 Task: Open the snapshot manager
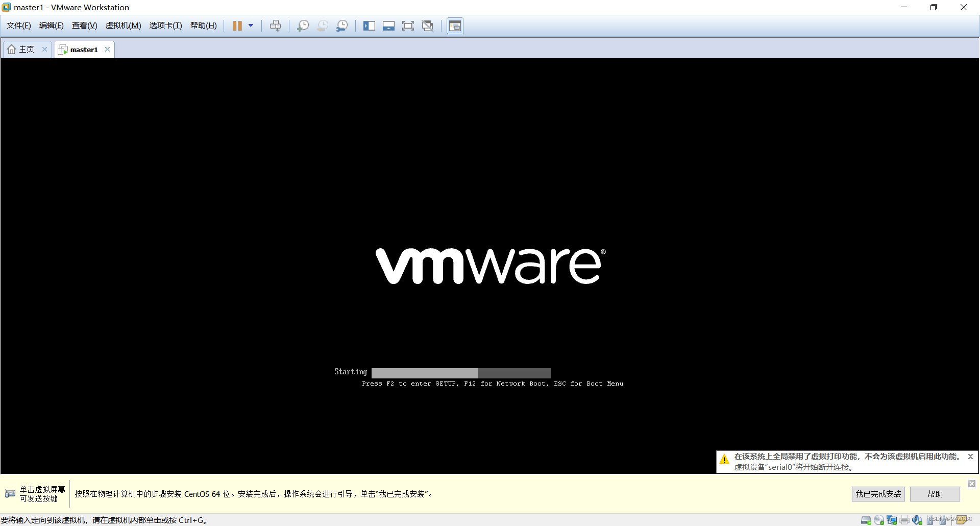click(342, 26)
